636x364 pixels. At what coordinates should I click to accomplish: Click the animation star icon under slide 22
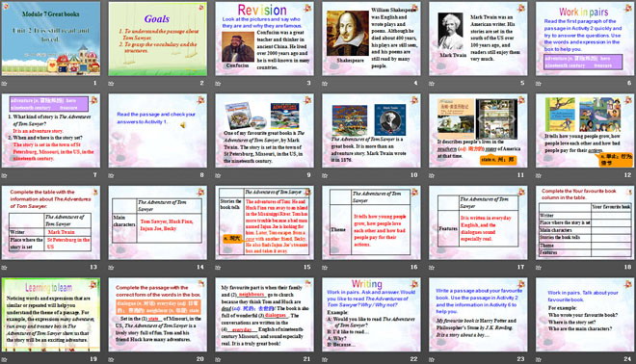(x=325, y=359)
